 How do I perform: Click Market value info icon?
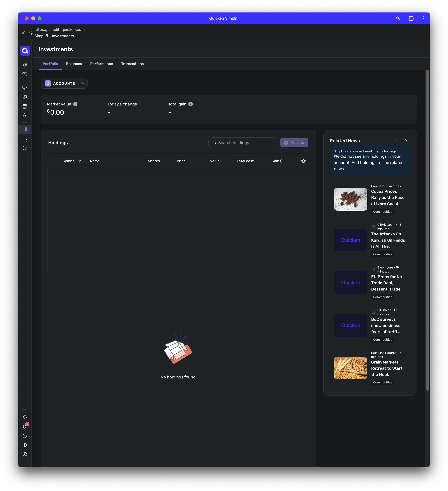click(x=75, y=104)
